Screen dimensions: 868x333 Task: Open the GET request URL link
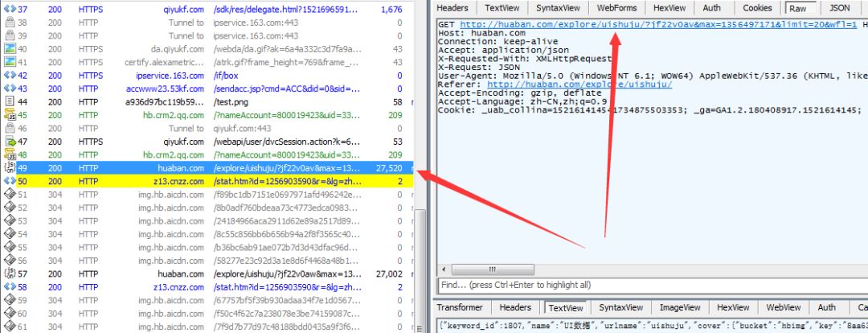658,24
